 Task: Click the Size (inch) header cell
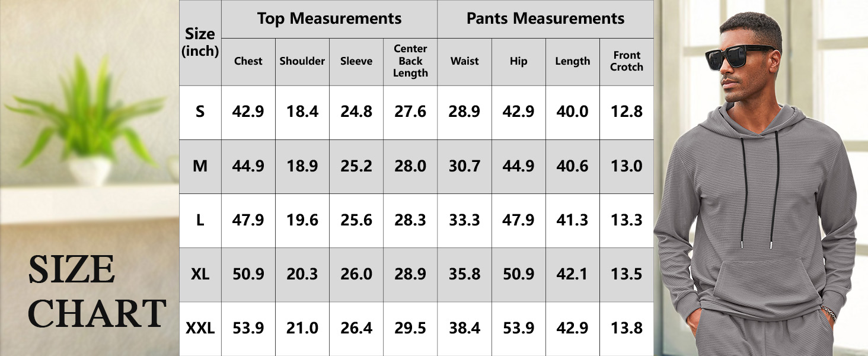[x=200, y=43]
